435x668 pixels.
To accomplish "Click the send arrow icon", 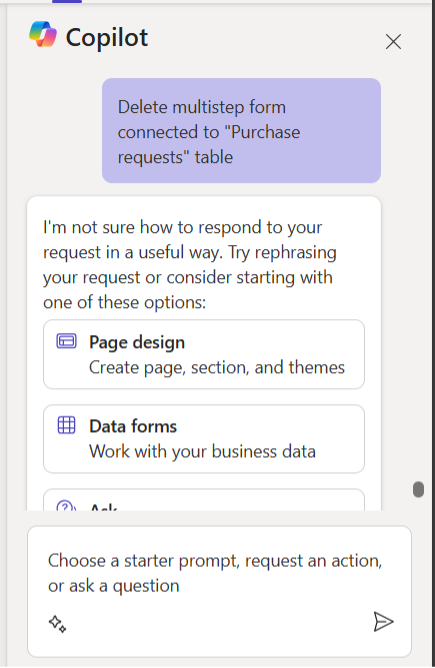I will (383, 622).
